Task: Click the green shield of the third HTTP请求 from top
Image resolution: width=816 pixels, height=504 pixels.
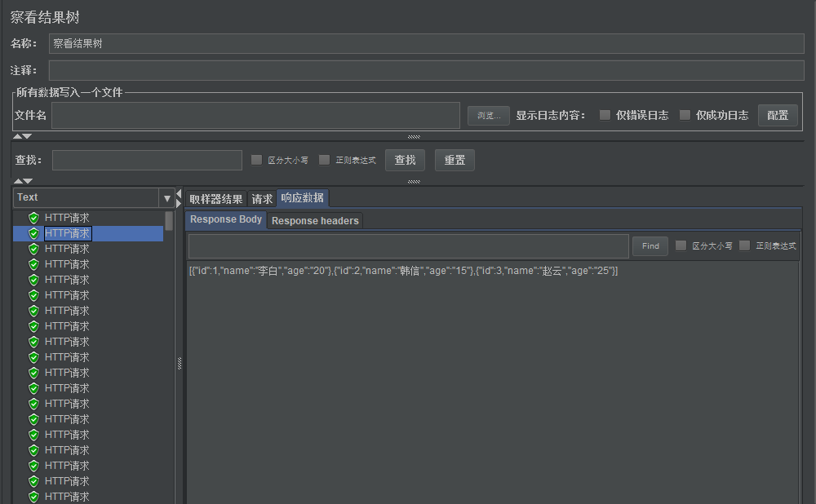Action: tap(33, 249)
